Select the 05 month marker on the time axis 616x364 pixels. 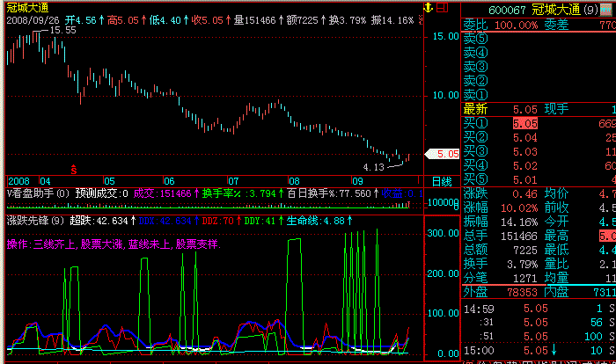tap(109, 181)
